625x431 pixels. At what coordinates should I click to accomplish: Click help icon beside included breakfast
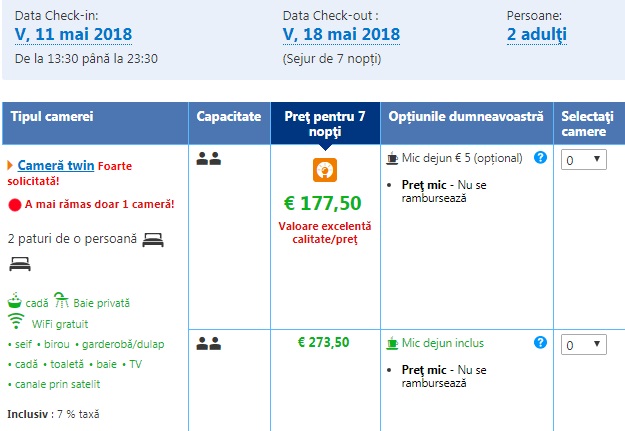point(540,342)
